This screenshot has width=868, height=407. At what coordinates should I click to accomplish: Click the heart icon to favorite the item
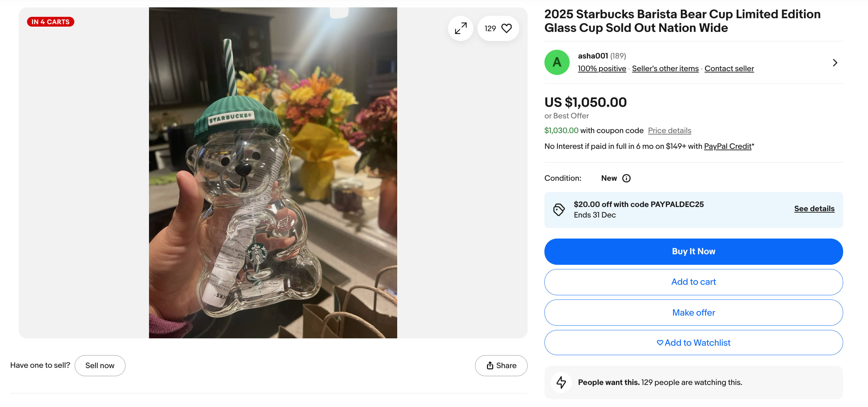(506, 28)
